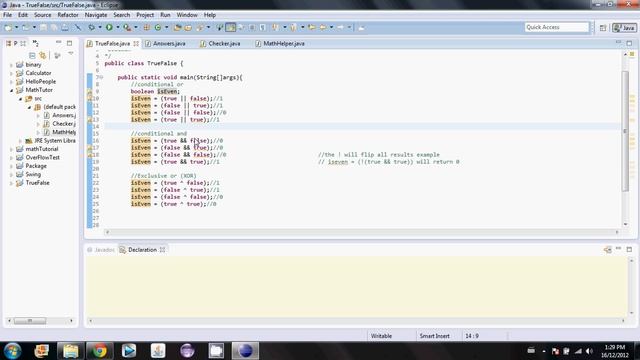Open dropdown next to Run button

[118, 27]
